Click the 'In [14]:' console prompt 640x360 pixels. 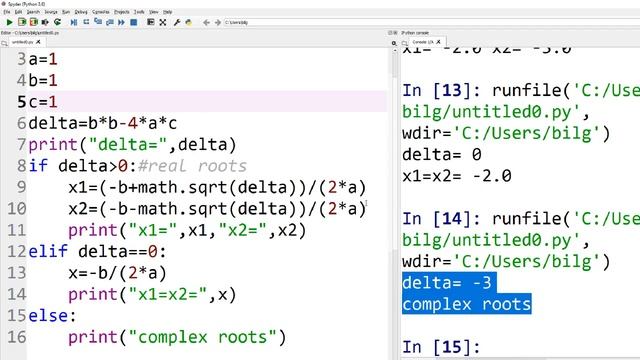pyautogui.click(x=441, y=219)
